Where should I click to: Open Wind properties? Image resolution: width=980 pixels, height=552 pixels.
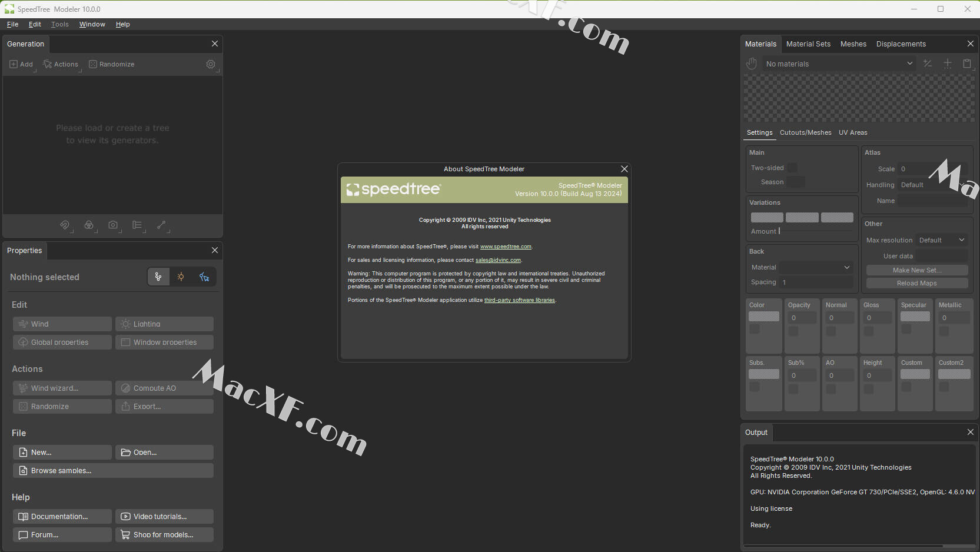click(62, 324)
